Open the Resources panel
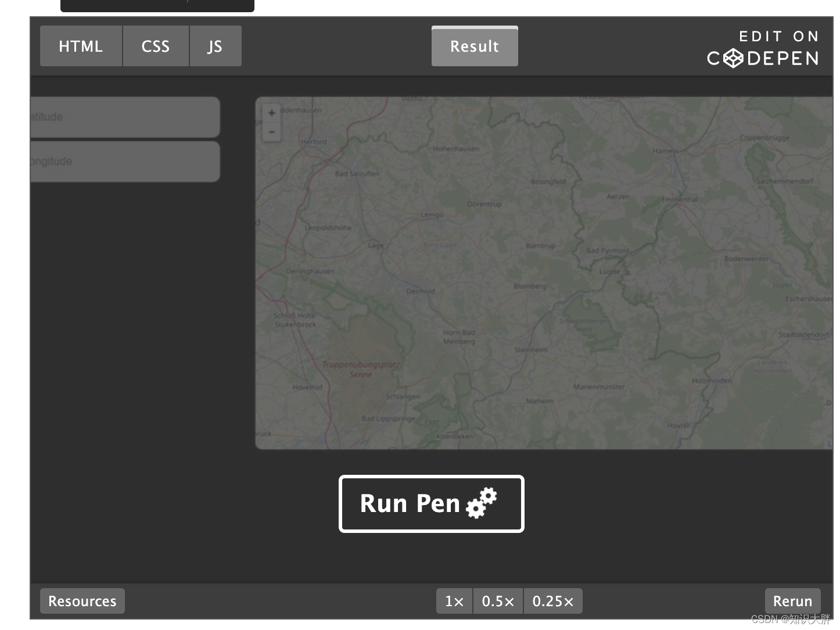840x630 pixels. point(82,601)
